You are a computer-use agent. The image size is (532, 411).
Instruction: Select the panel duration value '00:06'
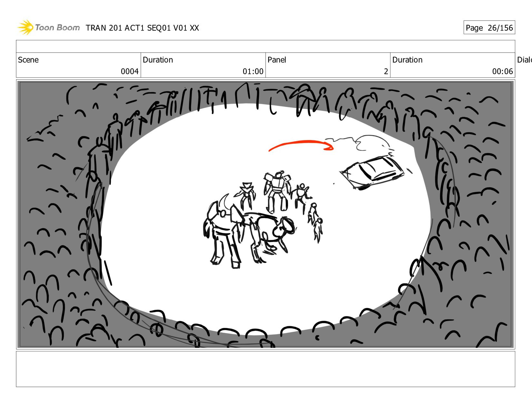click(x=502, y=72)
